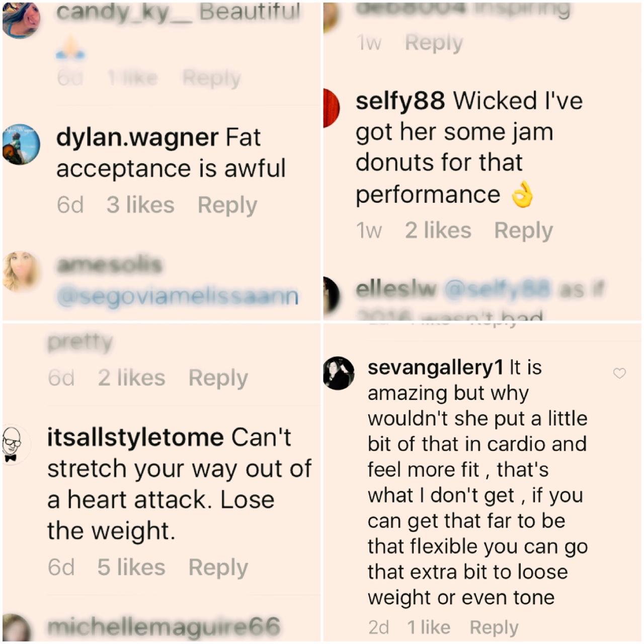Open the michellemaguire66 username
This screenshot has width=644, height=644.
[x=164, y=626]
